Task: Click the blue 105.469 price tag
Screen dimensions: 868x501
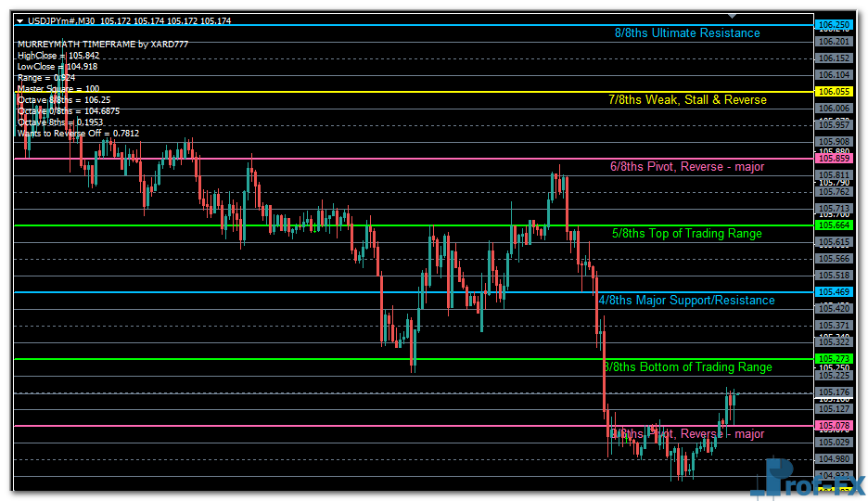Action: tap(833, 292)
